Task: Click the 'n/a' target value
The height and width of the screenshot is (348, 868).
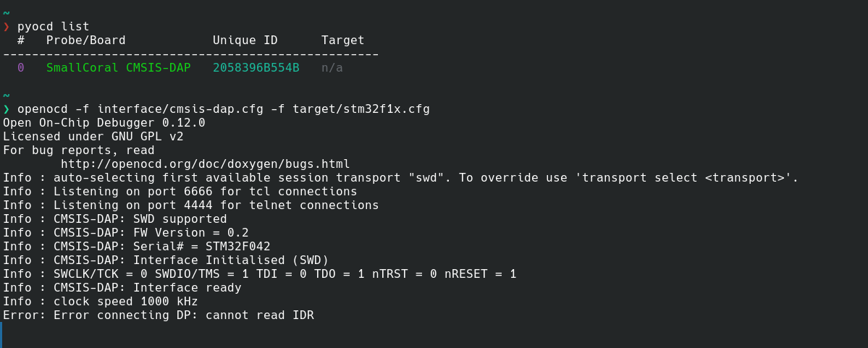Action: (332, 68)
